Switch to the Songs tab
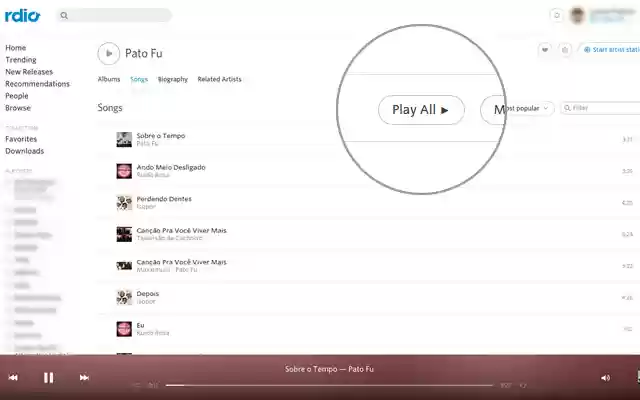Screen dimensions: 640x400 tap(139, 79)
